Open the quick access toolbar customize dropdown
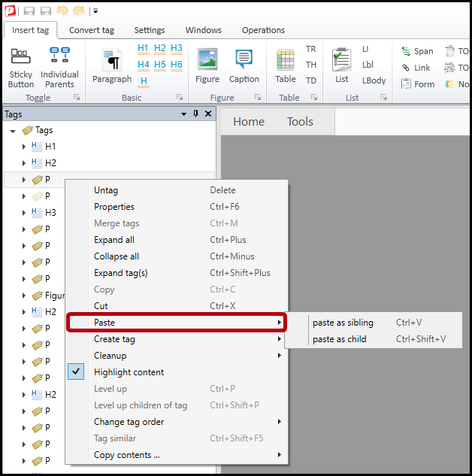Viewport: 472px width, 476px height. 95,11
